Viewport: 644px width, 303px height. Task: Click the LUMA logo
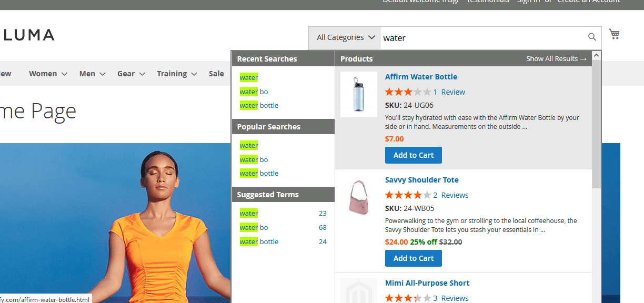tap(28, 35)
